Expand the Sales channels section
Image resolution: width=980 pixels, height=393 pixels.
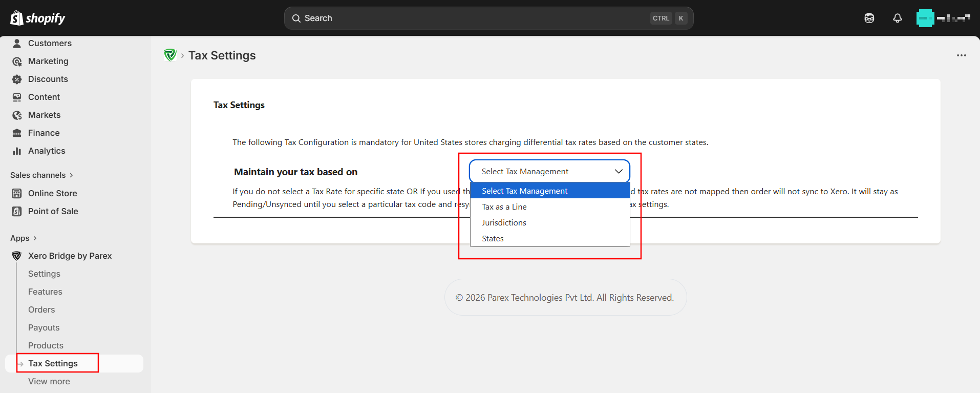click(41, 175)
